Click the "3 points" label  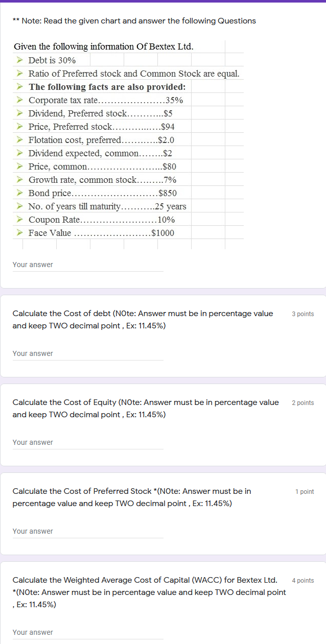[x=302, y=314]
